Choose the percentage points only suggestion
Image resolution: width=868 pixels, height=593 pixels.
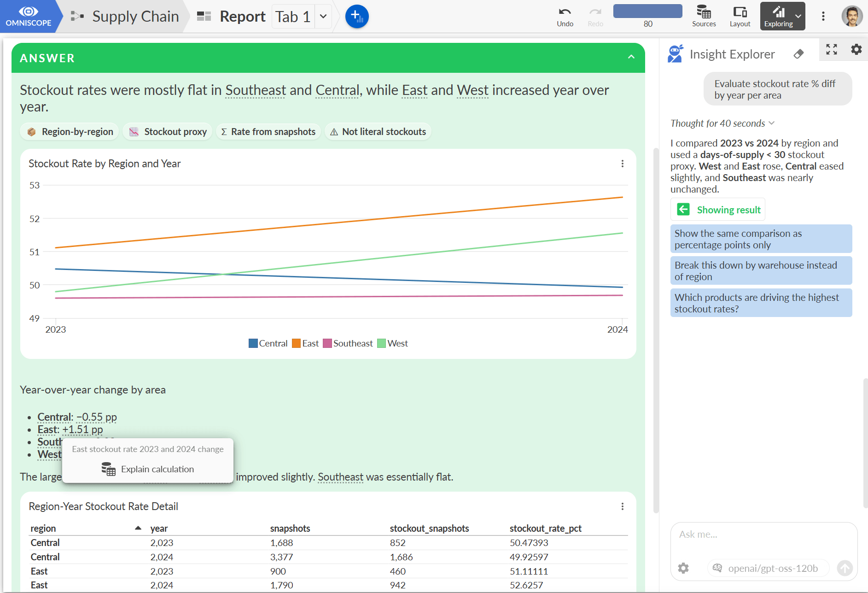click(x=761, y=239)
